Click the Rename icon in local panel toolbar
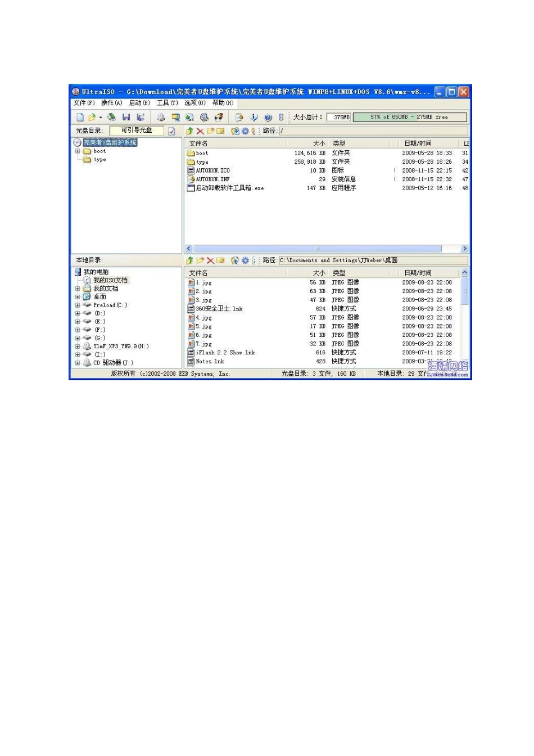 (x=220, y=260)
